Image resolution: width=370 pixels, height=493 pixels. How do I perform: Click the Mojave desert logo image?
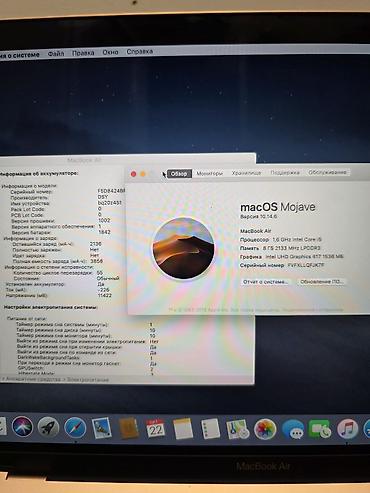tap(184, 248)
